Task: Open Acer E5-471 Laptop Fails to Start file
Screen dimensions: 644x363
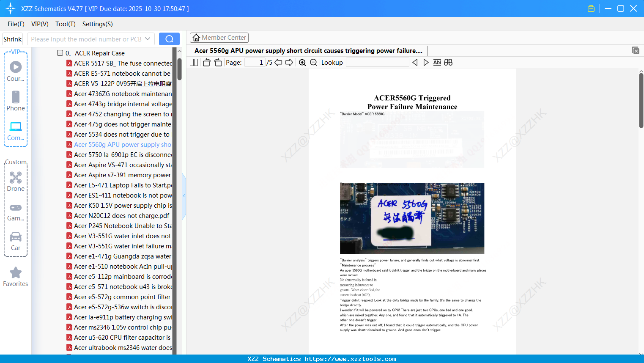Action: 119,185
